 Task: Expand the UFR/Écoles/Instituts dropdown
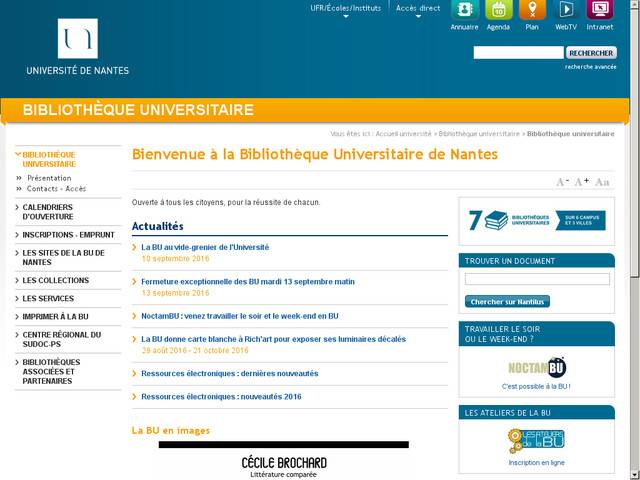tap(345, 11)
